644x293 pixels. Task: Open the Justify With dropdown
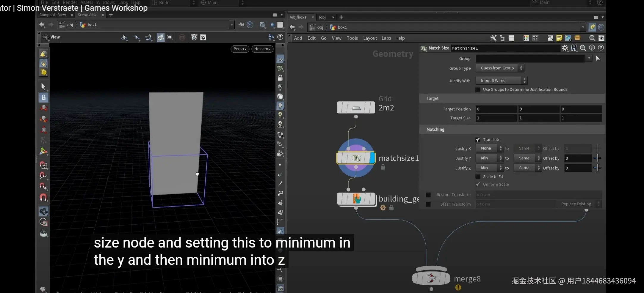click(x=502, y=81)
